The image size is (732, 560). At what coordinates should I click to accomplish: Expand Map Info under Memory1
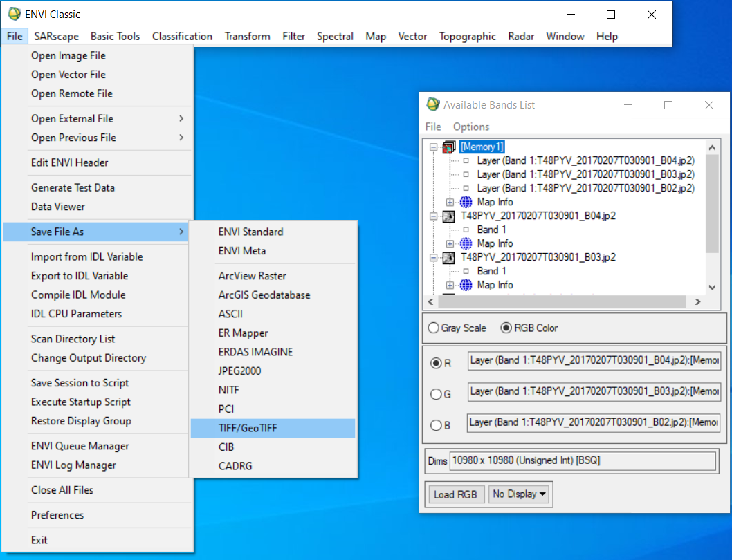pyautogui.click(x=450, y=202)
